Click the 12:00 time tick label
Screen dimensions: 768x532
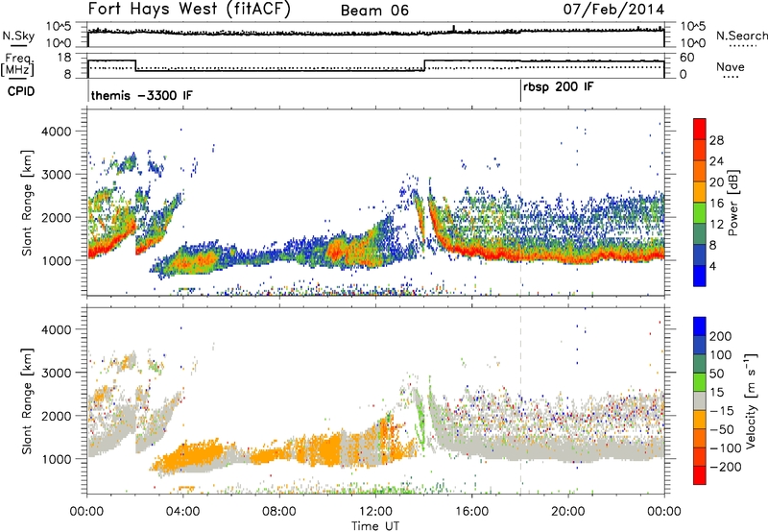point(375,512)
